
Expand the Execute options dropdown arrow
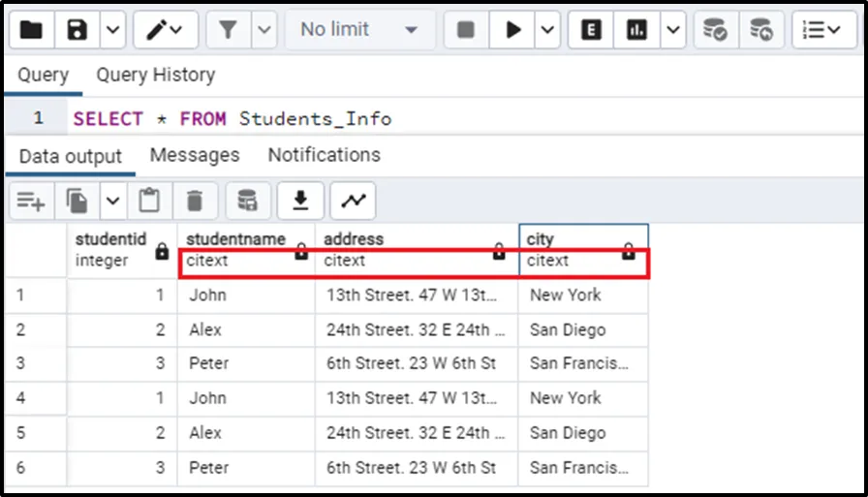547,30
